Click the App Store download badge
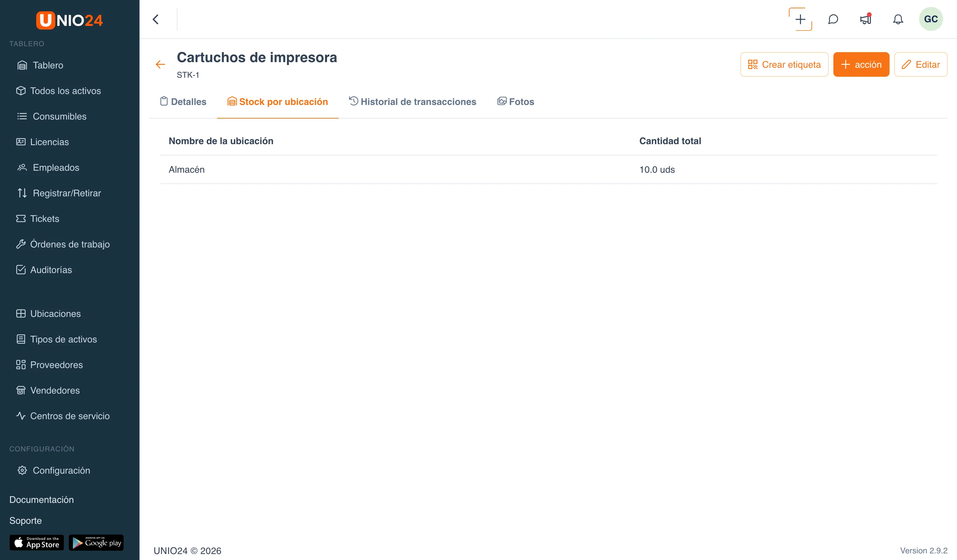Viewport: 957px width, 560px height. 37,542
